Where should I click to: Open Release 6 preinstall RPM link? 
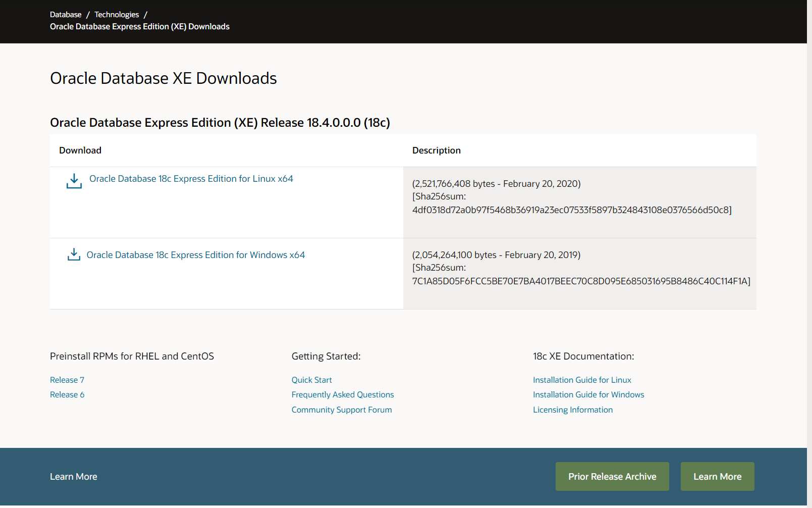67,394
